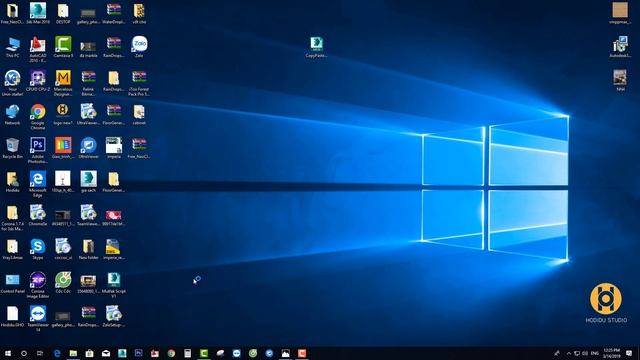The image size is (640, 360).
Task: Select the logo new image file on desktop
Action: click(x=63, y=114)
